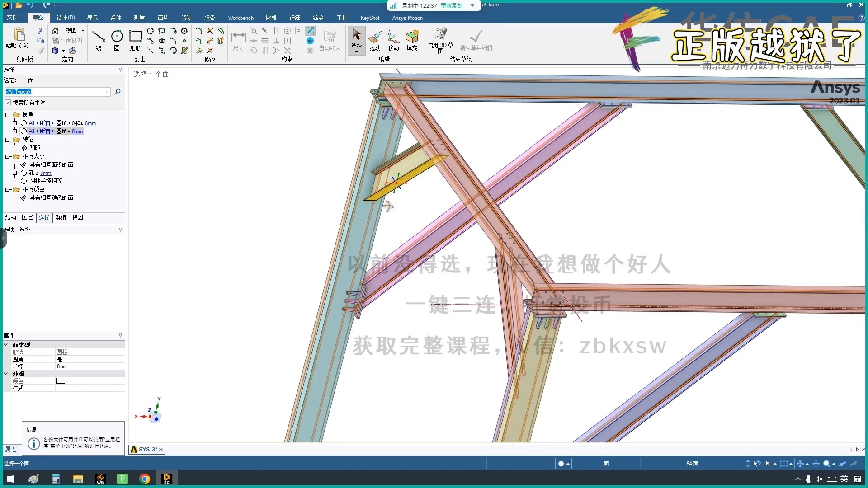Click the white color swatch in properties
Viewport: 868px width, 488px height.
(61, 381)
